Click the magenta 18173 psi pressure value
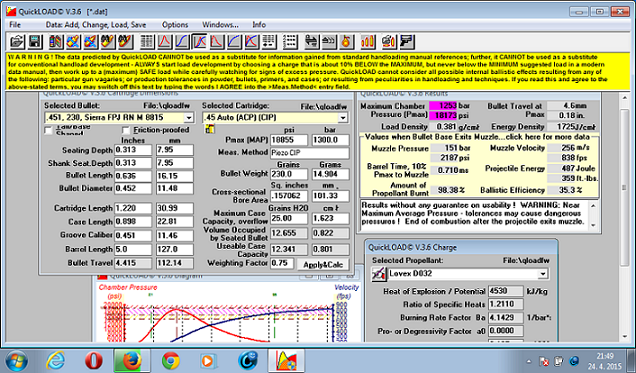The height and width of the screenshot is (373, 636). click(443, 116)
